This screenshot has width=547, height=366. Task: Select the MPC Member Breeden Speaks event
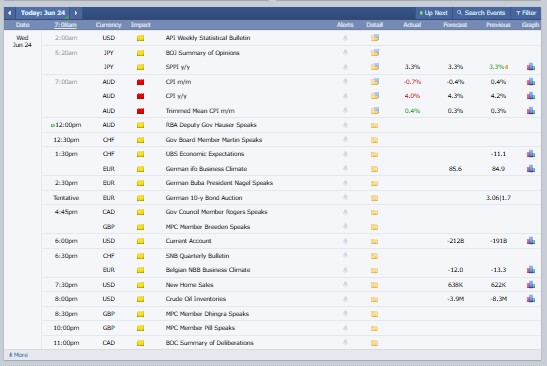coord(208,227)
